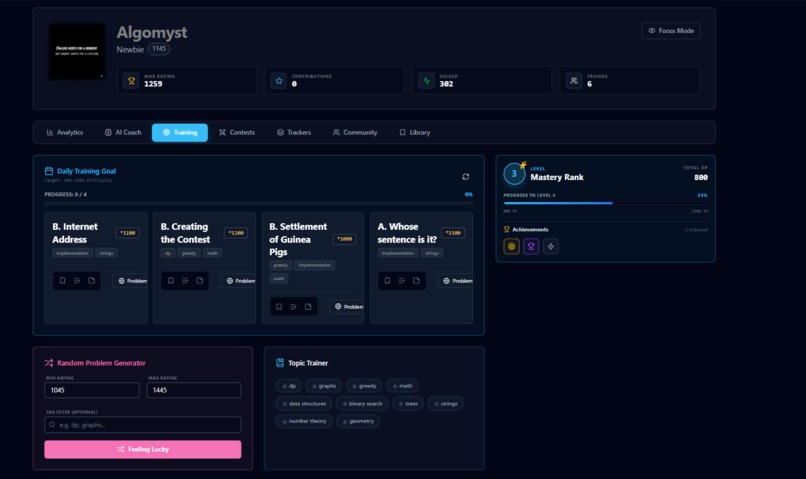The width and height of the screenshot is (806, 479).
Task: Click the Algomyst username heading
Action: (x=152, y=32)
